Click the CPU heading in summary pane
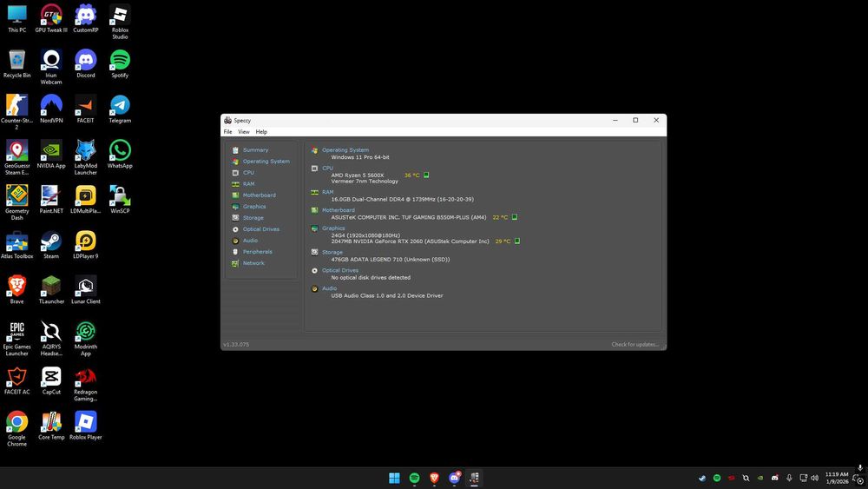Image resolution: width=868 pixels, height=489 pixels. tap(328, 169)
